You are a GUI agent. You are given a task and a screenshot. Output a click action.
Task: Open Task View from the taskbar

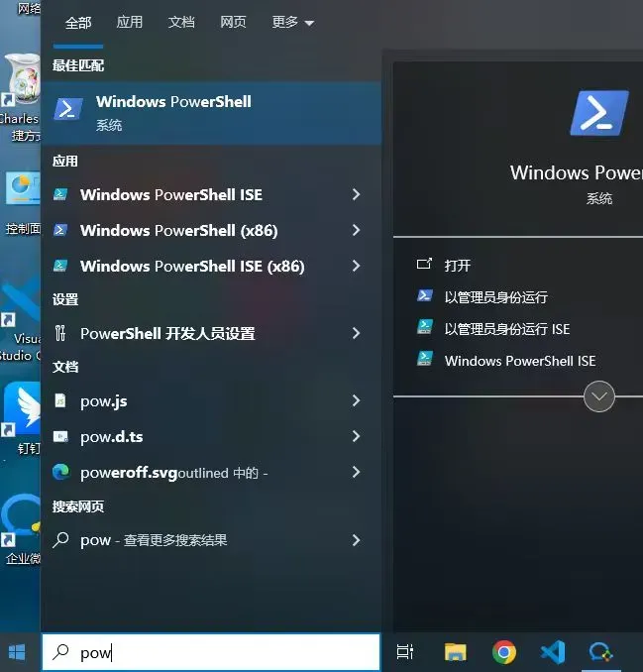(404, 652)
